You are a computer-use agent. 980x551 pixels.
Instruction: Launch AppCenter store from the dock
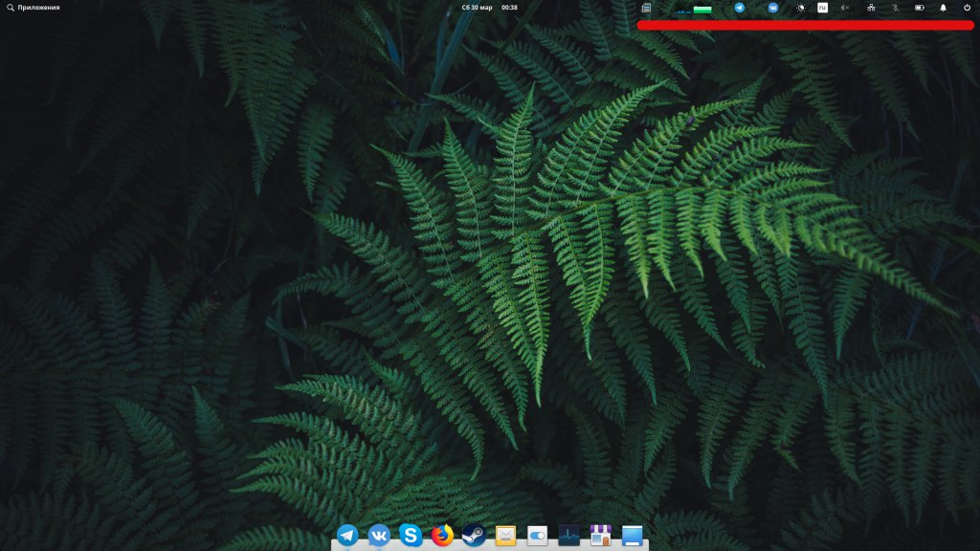(x=601, y=536)
